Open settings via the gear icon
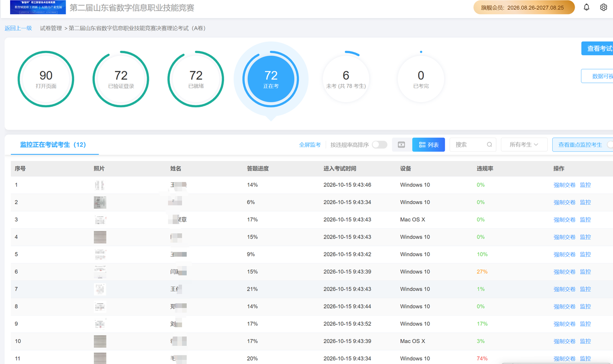613x364 pixels. [603, 8]
